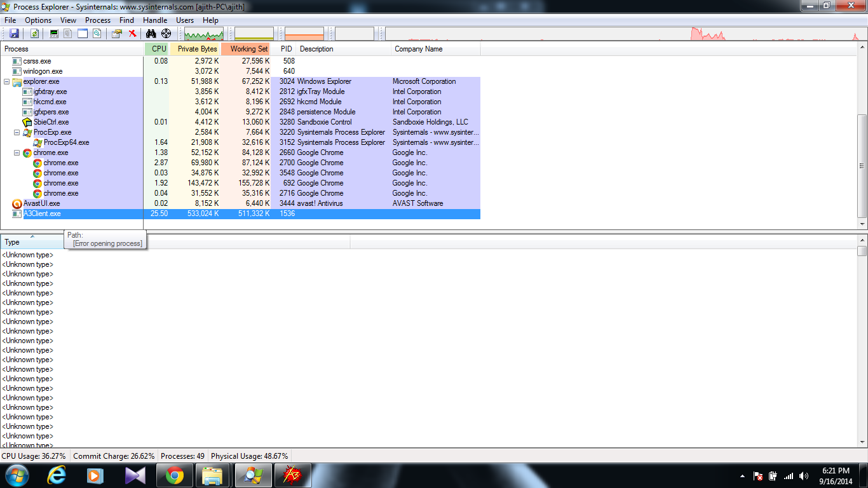This screenshot has height=488, width=868.
Task: Toggle the process tree view toolbar icon
Action: pos(68,34)
